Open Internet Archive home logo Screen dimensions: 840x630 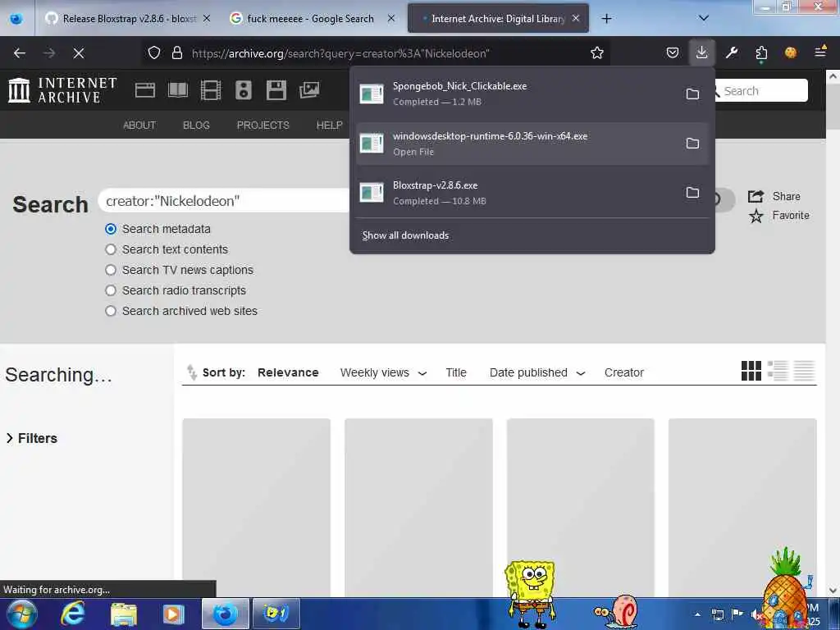(62, 90)
